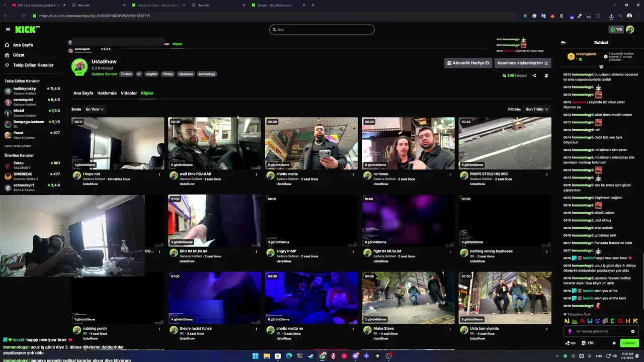644x362 pixels.
Task: Open options for 'PIMPS STOLE HIS MIC'
Action: pyautogui.click(x=547, y=174)
